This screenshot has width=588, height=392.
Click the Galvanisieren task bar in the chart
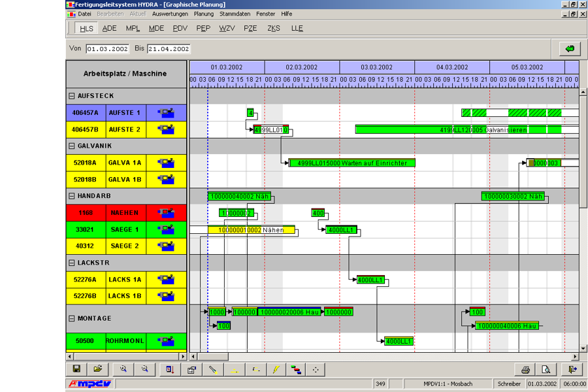(457, 129)
